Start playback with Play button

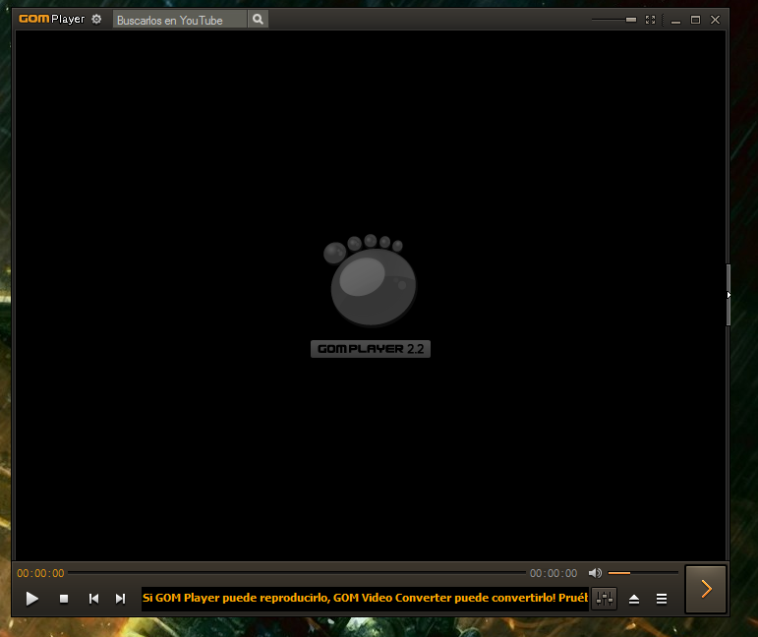pyautogui.click(x=32, y=599)
